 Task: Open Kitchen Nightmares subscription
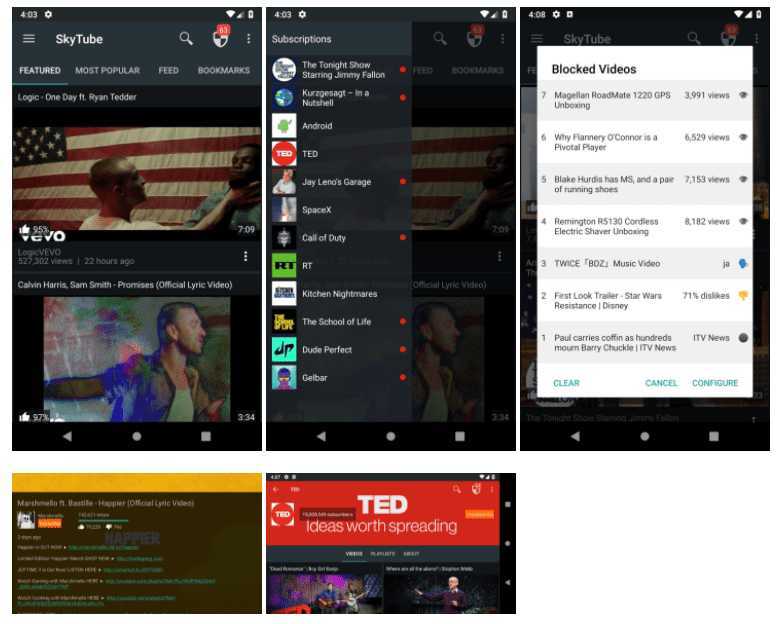[x=339, y=294]
